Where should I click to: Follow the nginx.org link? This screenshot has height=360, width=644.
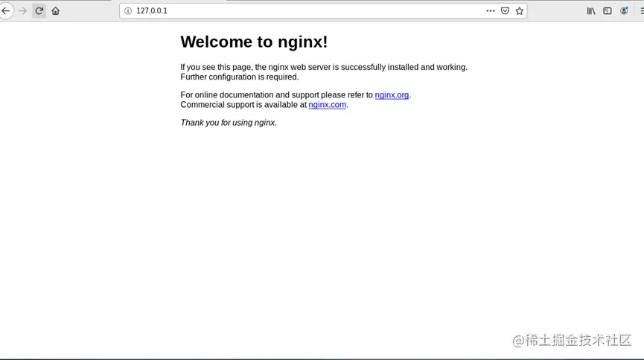pyautogui.click(x=392, y=94)
